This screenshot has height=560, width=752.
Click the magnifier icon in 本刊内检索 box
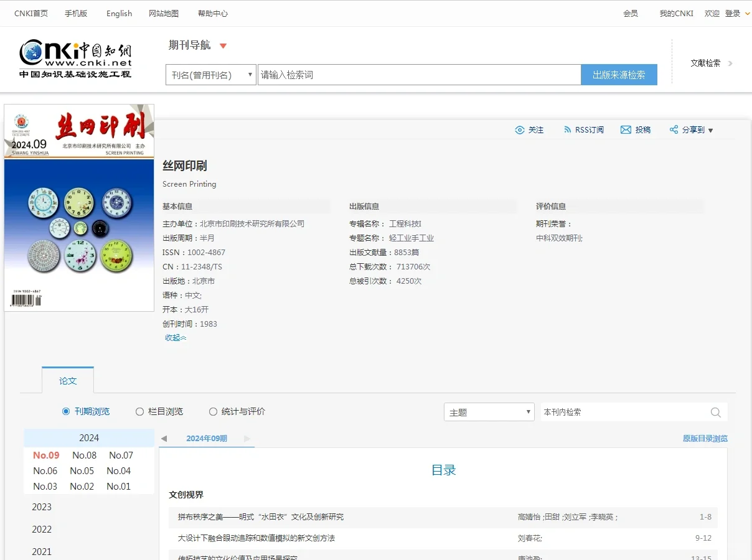click(x=715, y=411)
